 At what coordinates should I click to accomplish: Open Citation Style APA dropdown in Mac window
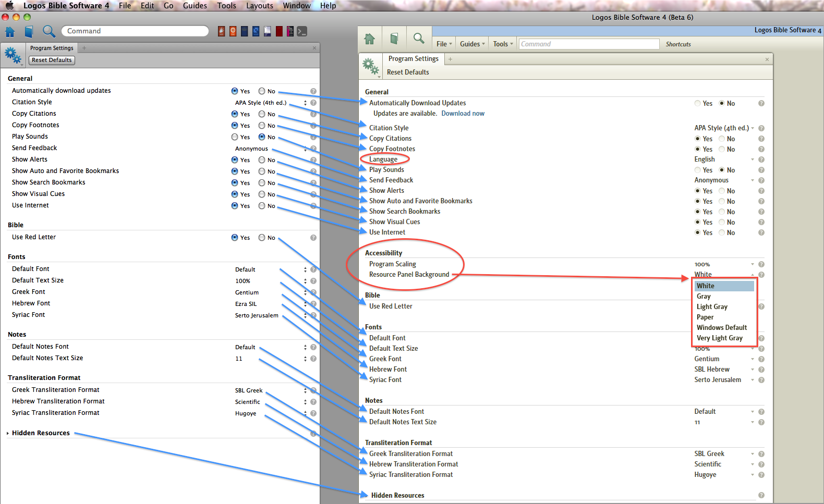(271, 103)
